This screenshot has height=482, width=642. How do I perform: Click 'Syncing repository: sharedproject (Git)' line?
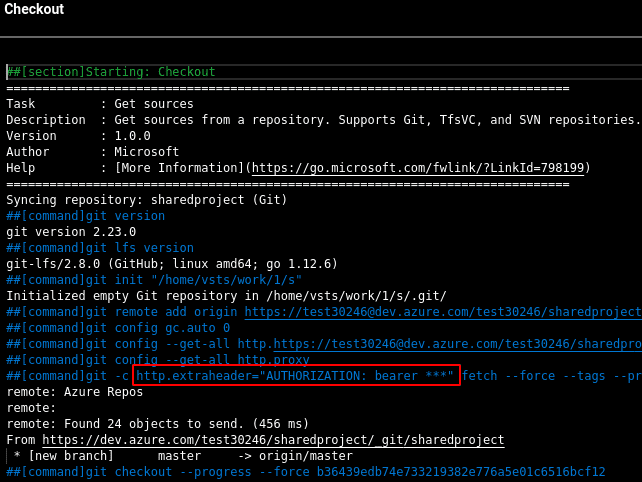147,200
